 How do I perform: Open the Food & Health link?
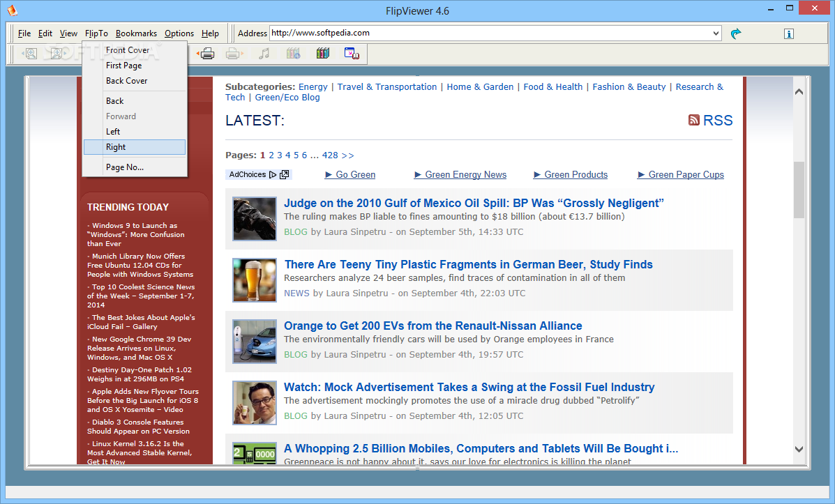(552, 86)
